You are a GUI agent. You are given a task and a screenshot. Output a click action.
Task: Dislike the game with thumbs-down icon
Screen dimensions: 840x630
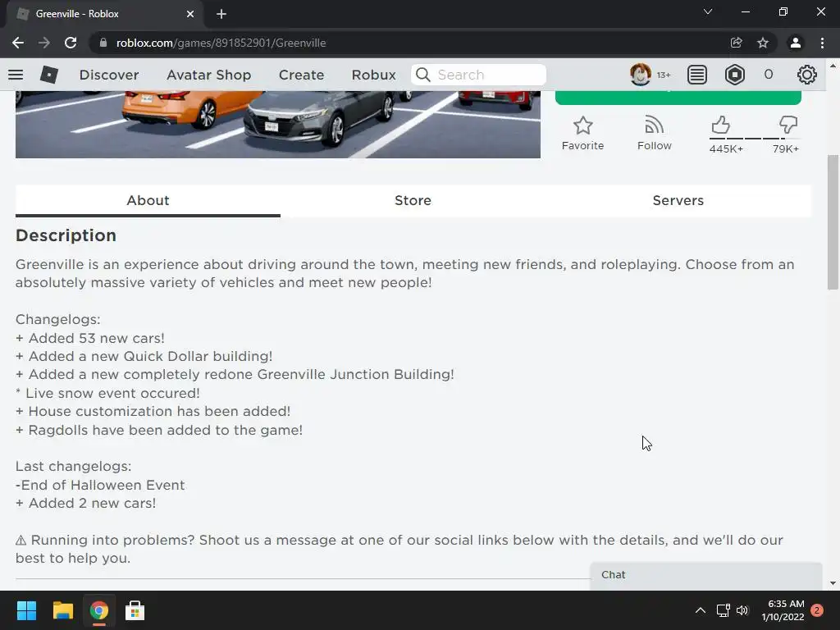(x=788, y=126)
